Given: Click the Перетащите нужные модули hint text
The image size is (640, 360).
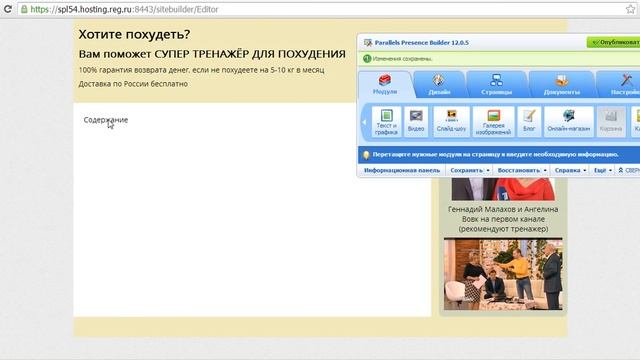Looking at the screenshot, I should pyautogui.click(x=495, y=155).
